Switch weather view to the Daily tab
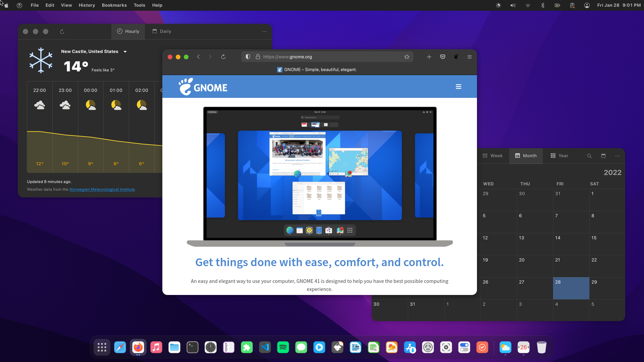The height and width of the screenshot is (362, 644). [x=162, y=32]
